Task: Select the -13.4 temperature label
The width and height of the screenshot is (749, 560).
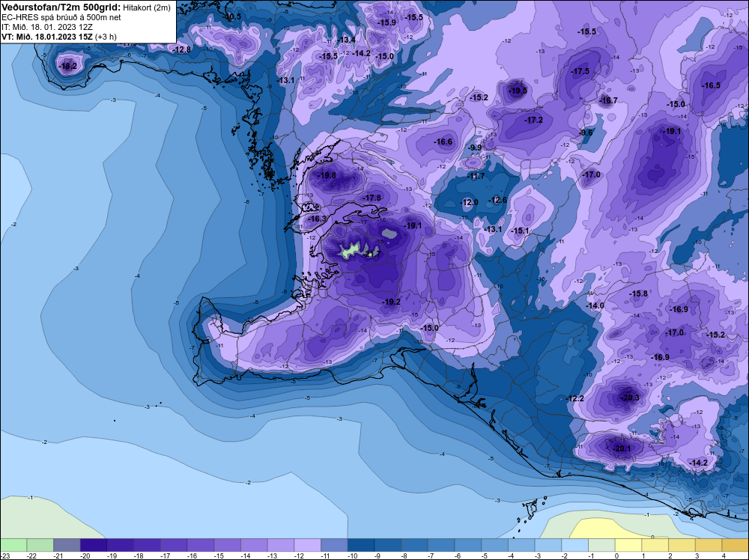Action: coord(346,40)
